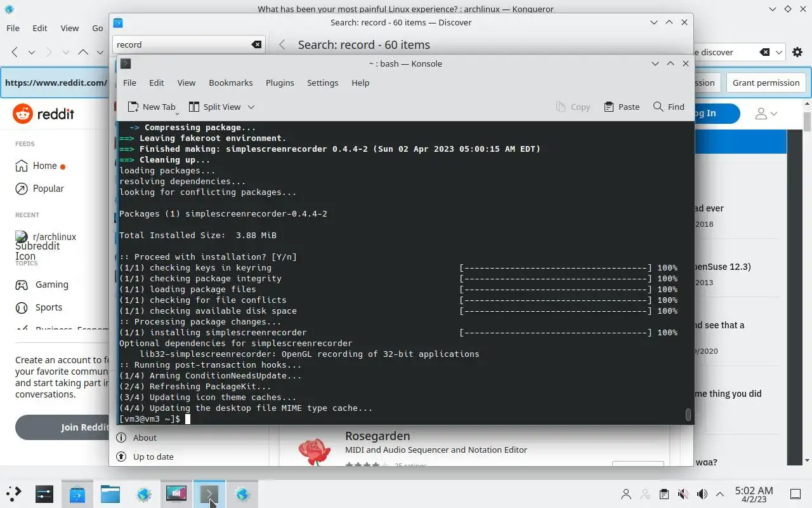Open the volume speaker tray icon
The width and height of the screenshot is (812, 508).
coord(702,494)
